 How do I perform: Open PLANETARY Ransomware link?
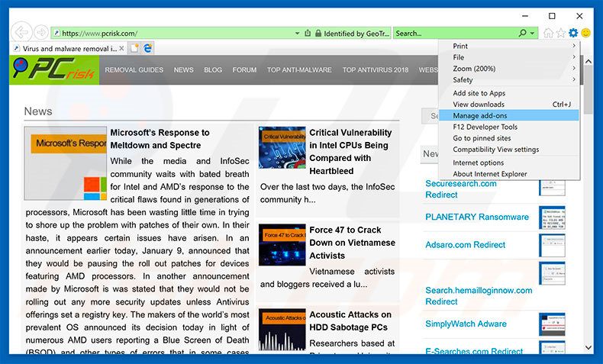coord(476,217)
